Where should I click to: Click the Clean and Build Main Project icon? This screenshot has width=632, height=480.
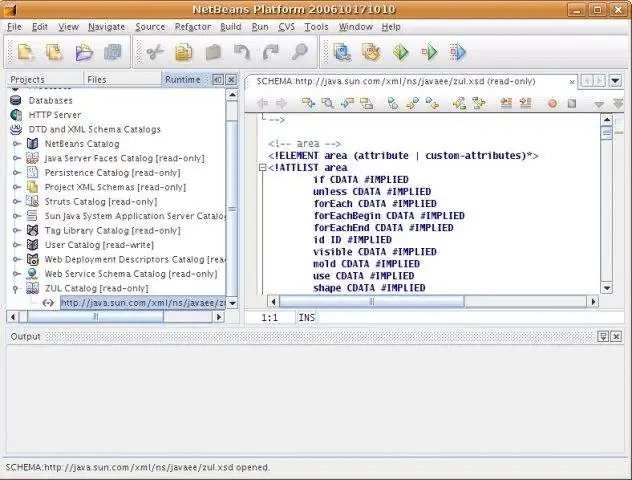click(x=371, y=52)
